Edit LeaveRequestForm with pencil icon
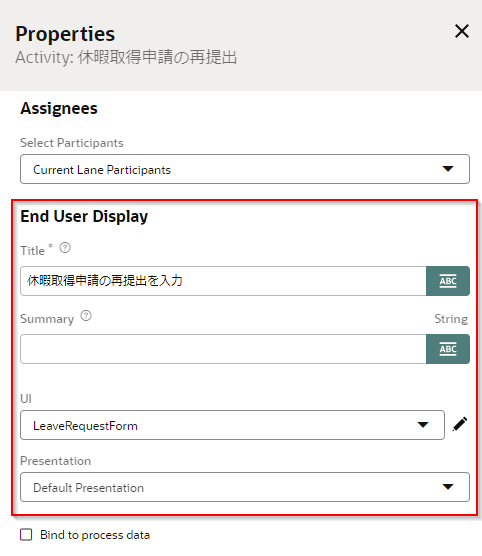The width and height of the screenshot is (482, 556). [x=460, y=424]
